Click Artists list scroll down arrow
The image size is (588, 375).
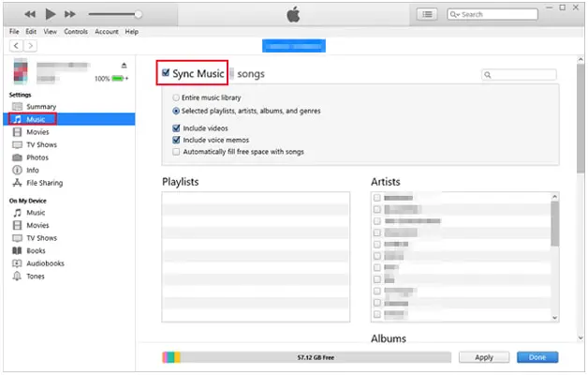click(x=554, y=318)
